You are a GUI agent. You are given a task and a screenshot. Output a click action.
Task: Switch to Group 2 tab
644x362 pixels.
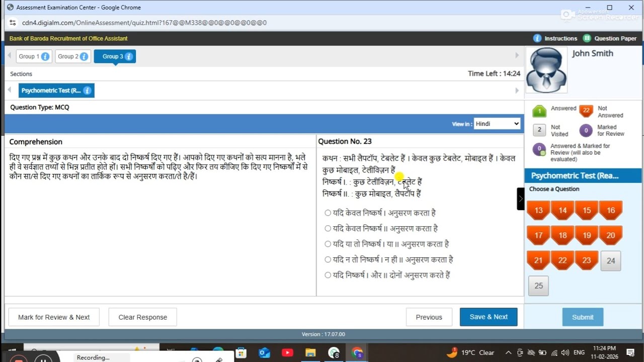pyautogui.click(x=73, y=56)
